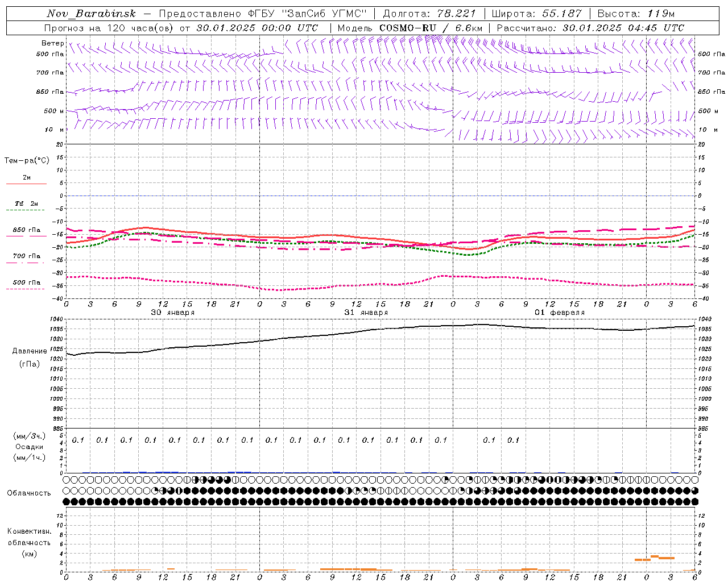Click the "(км)" unit label under convective cloudiness
Screen dimensions: 728x582
29,554
